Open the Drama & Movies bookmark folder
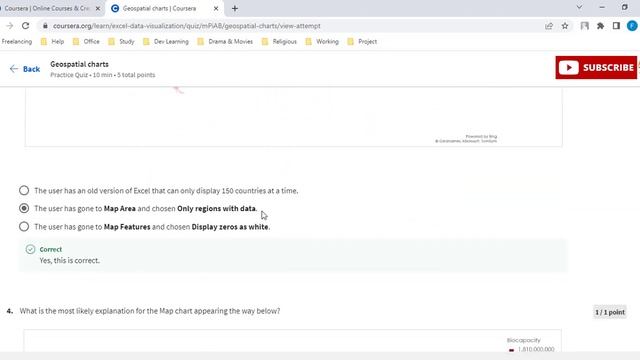The width and height of the screenshot is (640, 360). [x=225, y=42]
